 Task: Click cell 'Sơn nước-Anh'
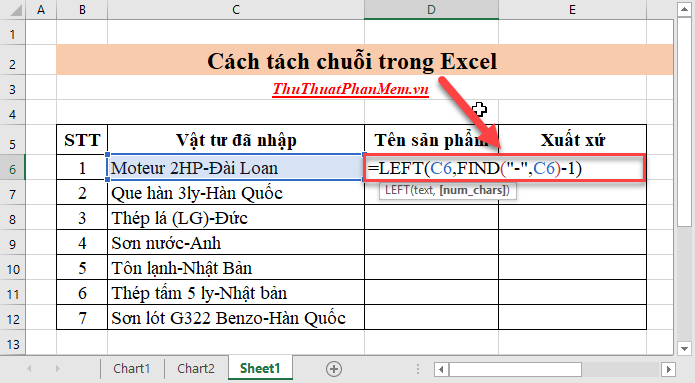(x=236, y=243)
